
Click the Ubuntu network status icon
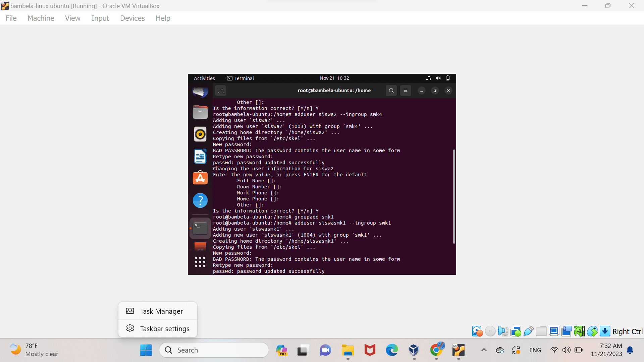click(429, 78)
